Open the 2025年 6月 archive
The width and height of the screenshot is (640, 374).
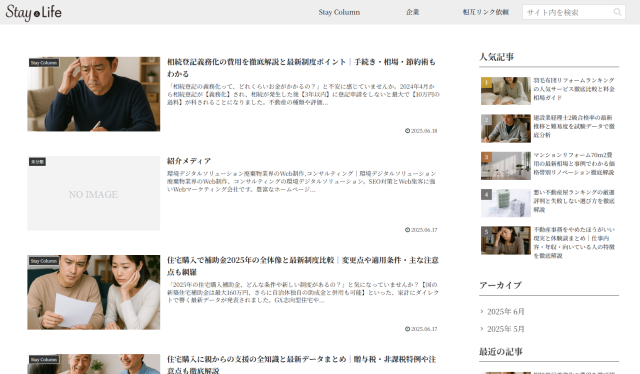(x=506, y=312)
